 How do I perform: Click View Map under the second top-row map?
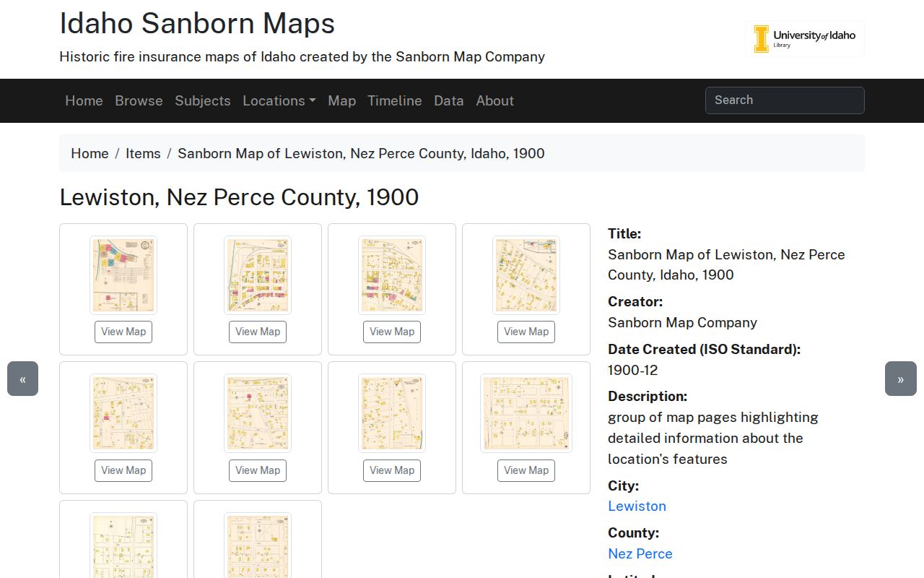[x=258, y=332]
